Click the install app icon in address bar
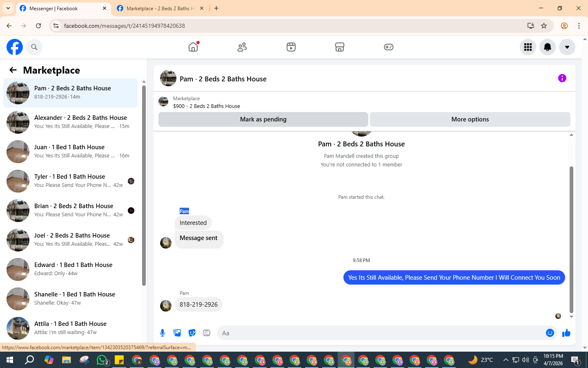This screenshot has height=368, width=588. point(531,26)
